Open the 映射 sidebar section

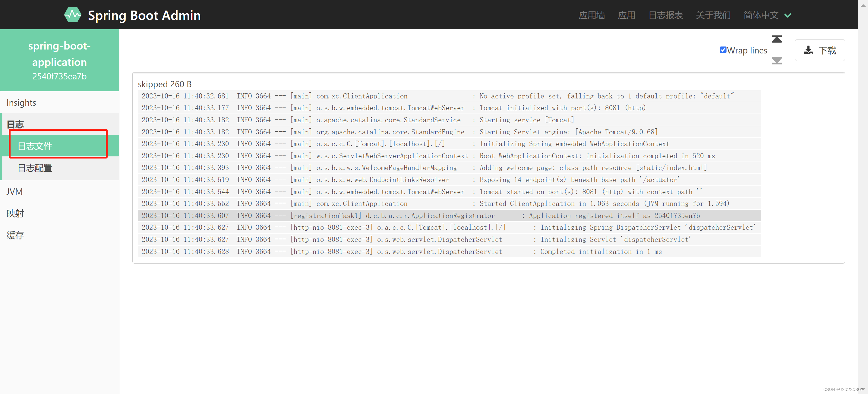(x=15, y=213)
